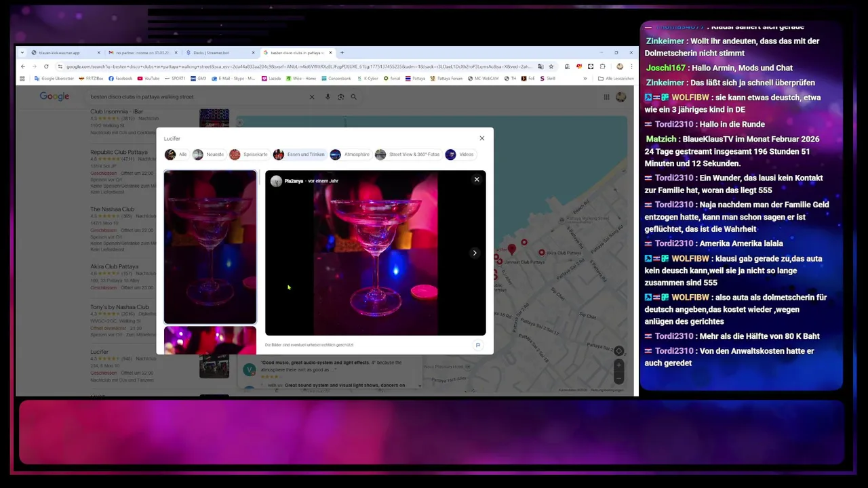Image resolution: width=868 pixels, height=488 pixels.
Task: Open the Chrome three-dot menu
Action: [632, 66]
